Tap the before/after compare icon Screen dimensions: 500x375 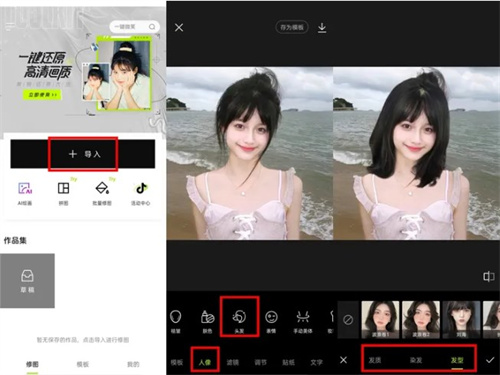(x=489, y=276)
